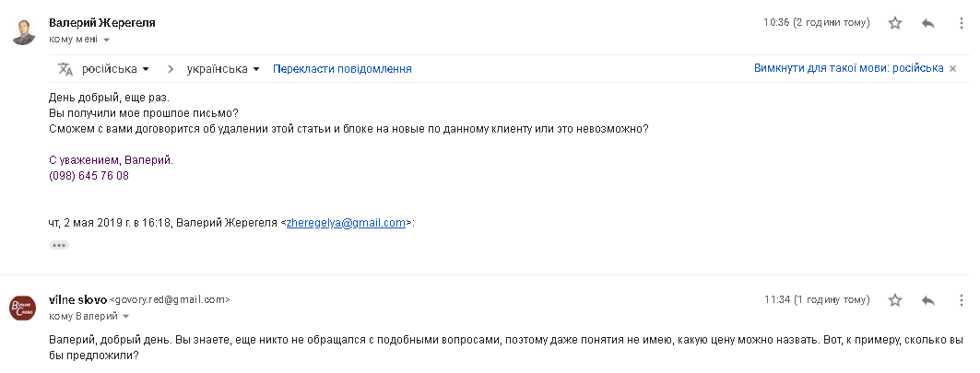The height and width of the screenshot is (373, 980).
Task: Star the vilne slovo message
Action: 894,300
